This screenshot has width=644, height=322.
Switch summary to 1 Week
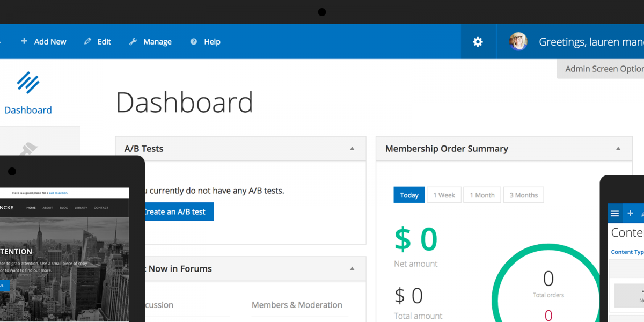click(x=444, y=195)
